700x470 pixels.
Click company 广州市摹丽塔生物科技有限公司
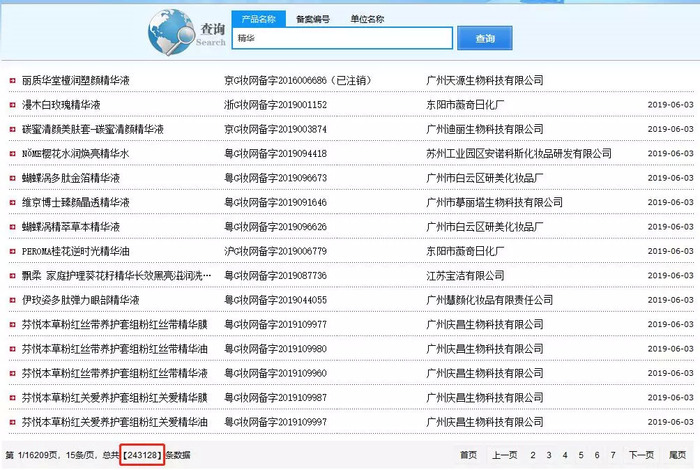pyautogui.click(x=494, y=203)
